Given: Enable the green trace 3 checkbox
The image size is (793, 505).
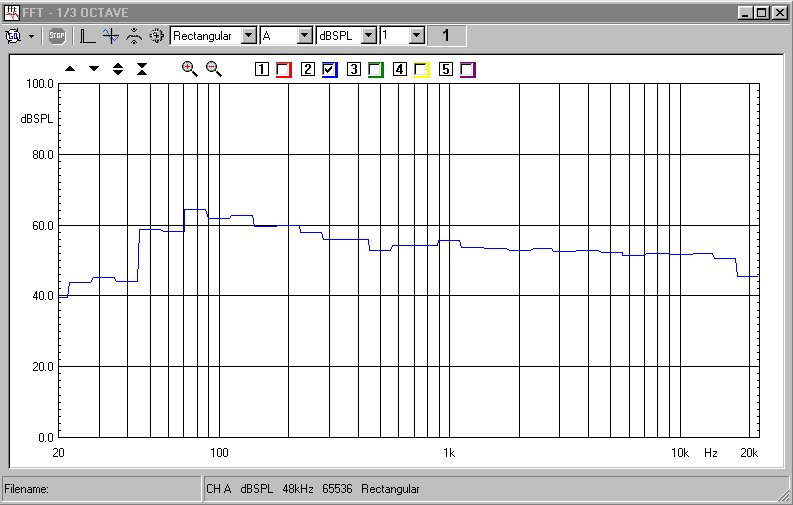Looking at the screenshot, I should coord(376,70).
